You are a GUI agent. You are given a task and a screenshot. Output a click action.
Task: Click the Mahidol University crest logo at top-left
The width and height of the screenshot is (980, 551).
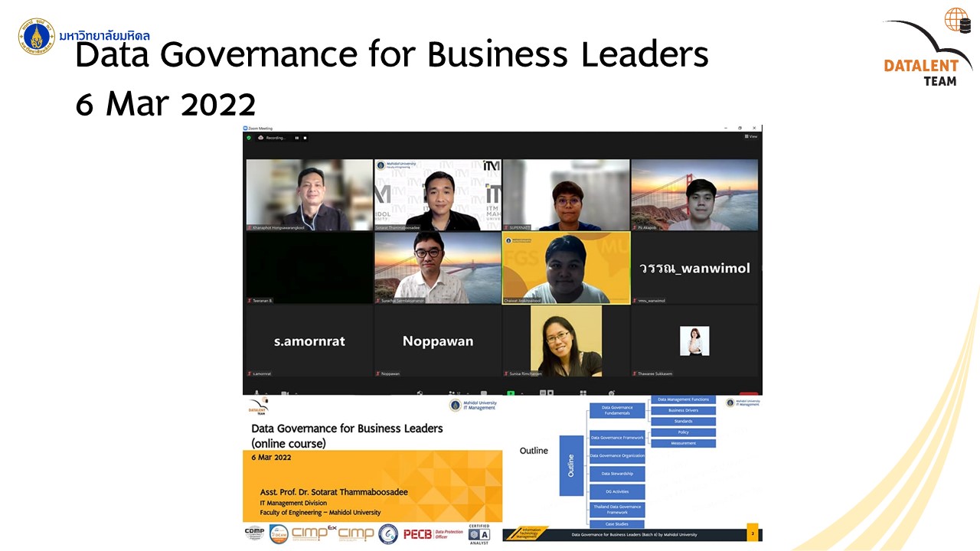[x=36, y=36]
